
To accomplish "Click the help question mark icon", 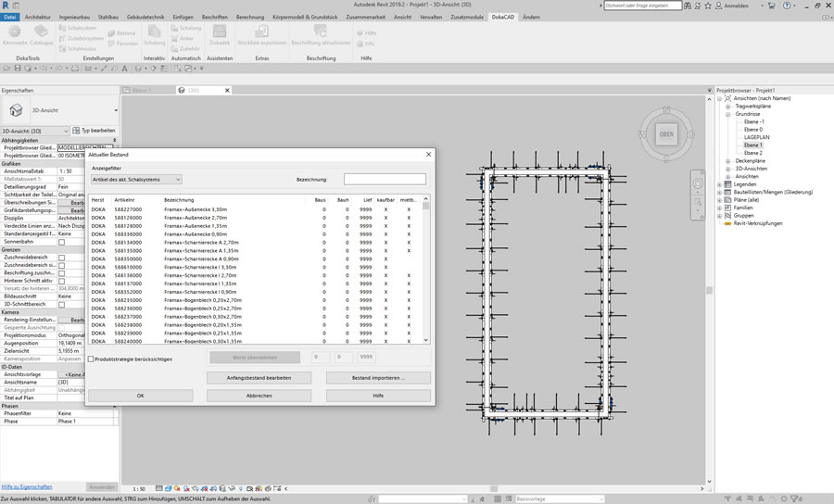I will 787,6.
